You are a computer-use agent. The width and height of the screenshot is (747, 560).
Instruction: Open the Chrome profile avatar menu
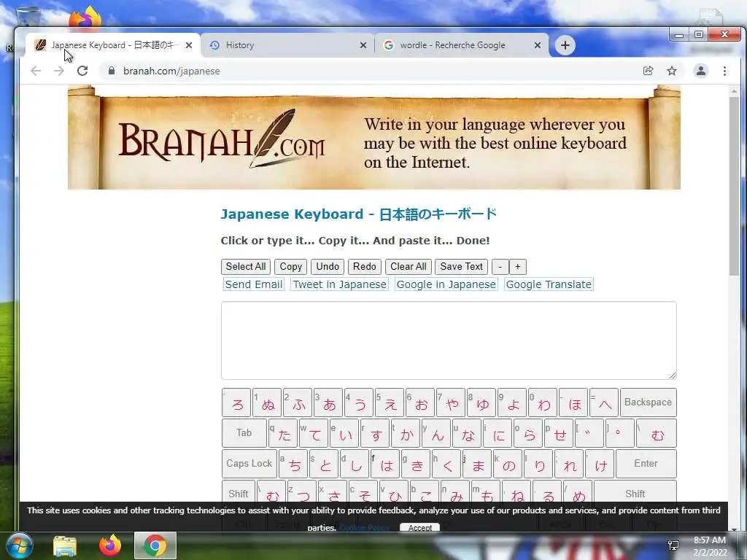701,71
